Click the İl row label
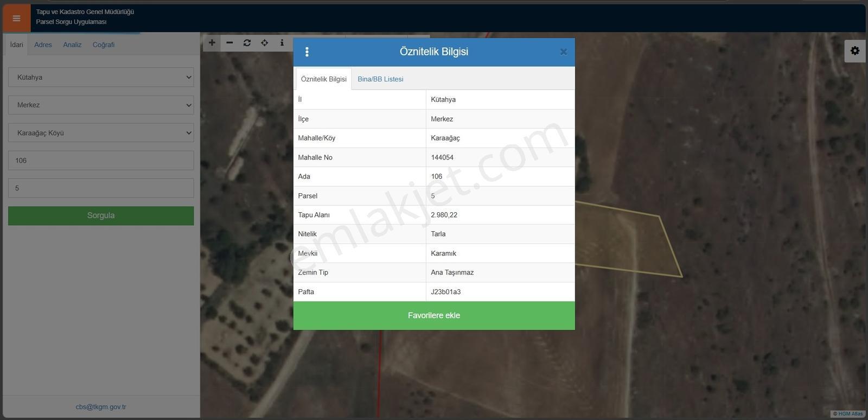868x420 pixels. click(300, 100)
